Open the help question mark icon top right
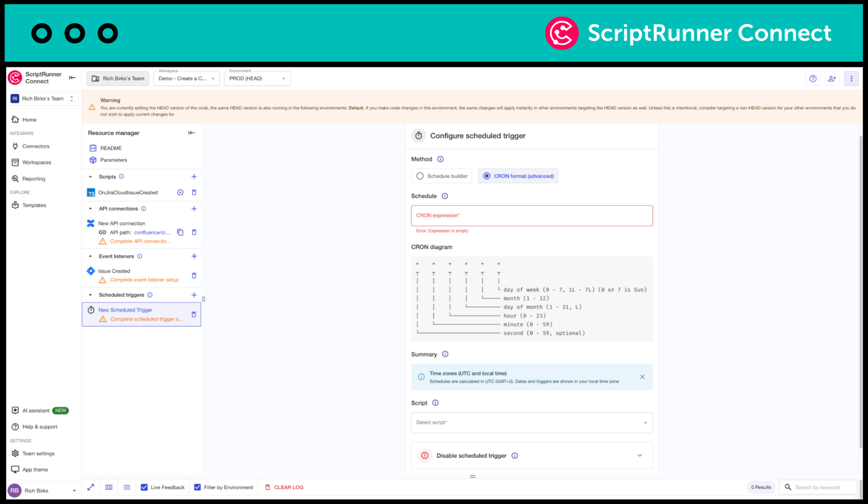The image size is (868, 504). (x=813, y=79)
